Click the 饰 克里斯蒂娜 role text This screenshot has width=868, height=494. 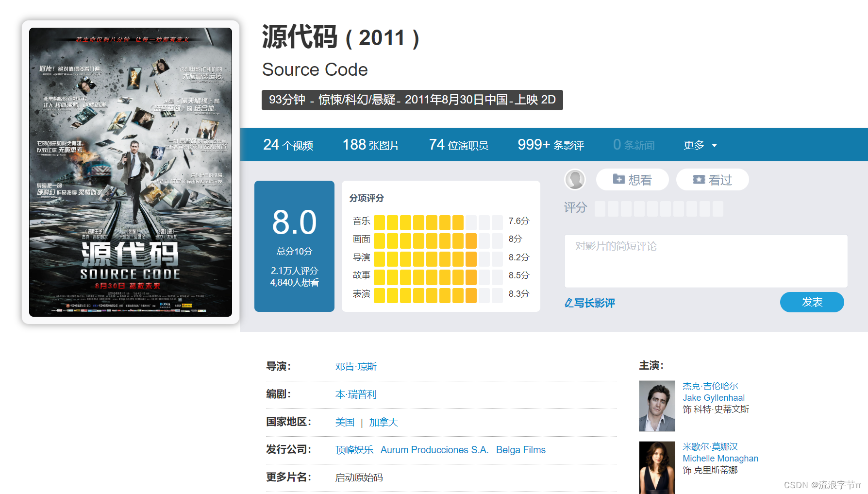pos(710,470)
